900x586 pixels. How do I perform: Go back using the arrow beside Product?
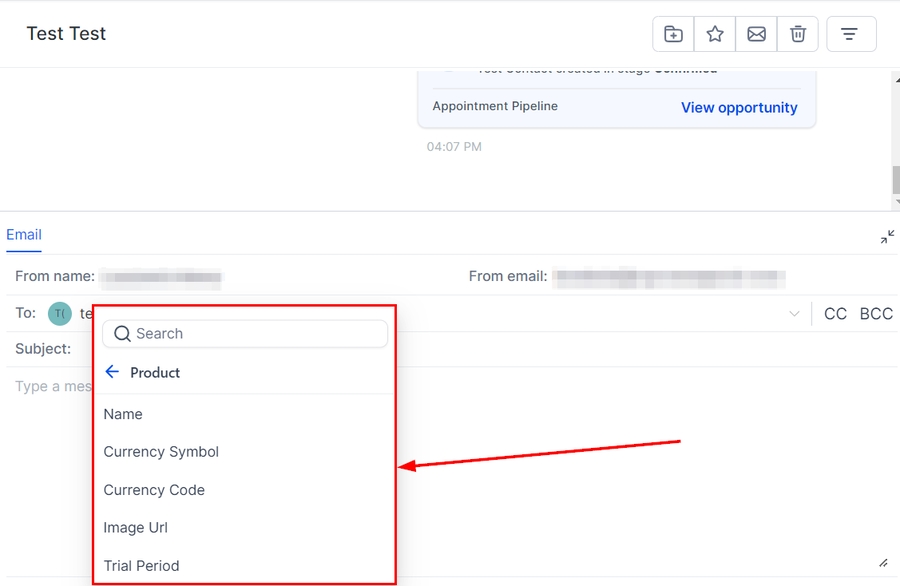pos(112,372)
